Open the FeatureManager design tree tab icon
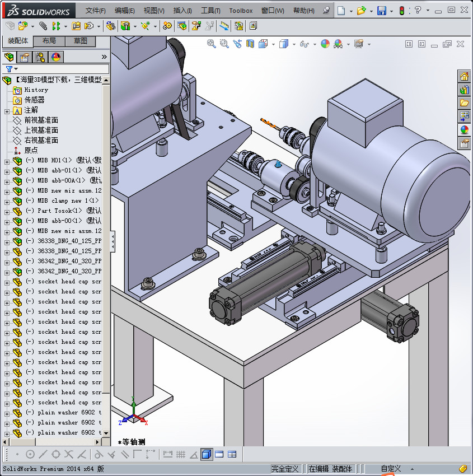This screenshot has width=473, height=476. [9, 57]
